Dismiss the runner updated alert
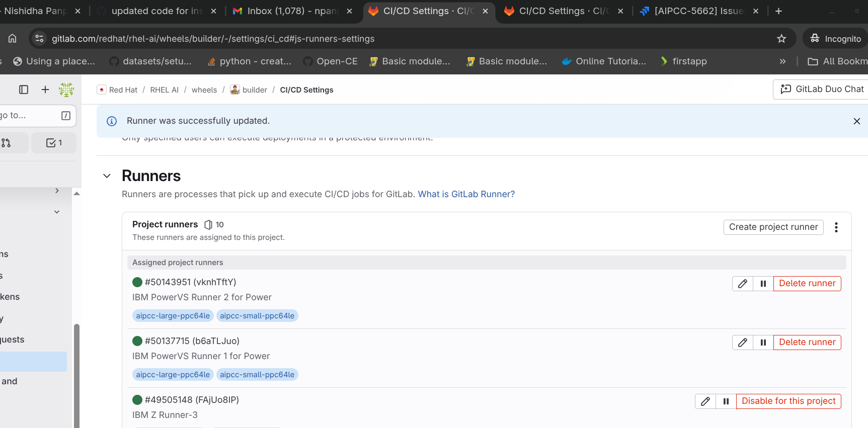The height and width of the screenshot is (428, 868). [856, 121]
